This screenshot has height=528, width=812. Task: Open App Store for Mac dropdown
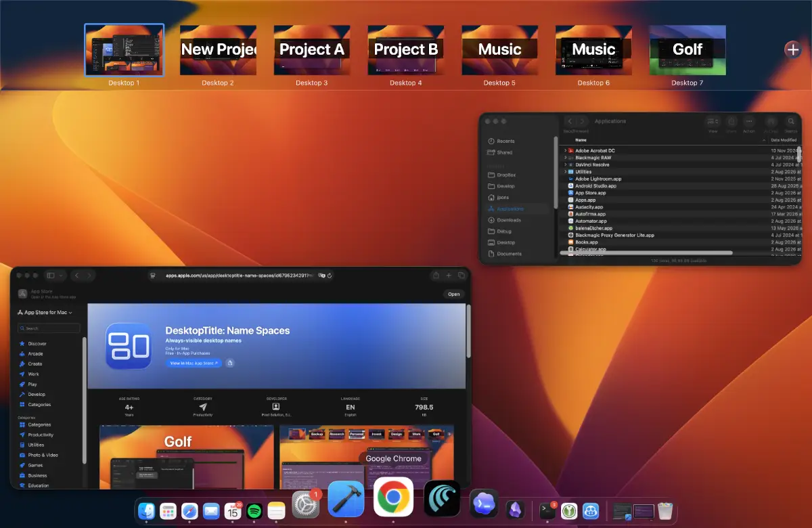[45, 312]
